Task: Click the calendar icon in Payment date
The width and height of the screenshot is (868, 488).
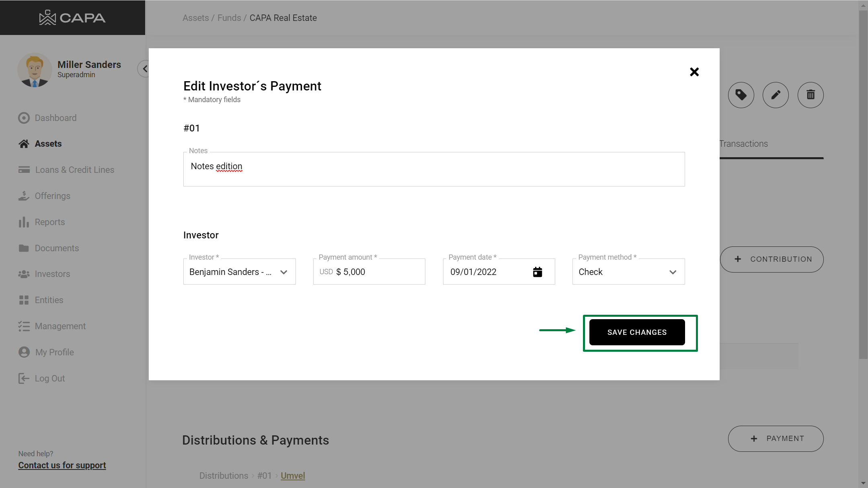Action: click(538, 272)
